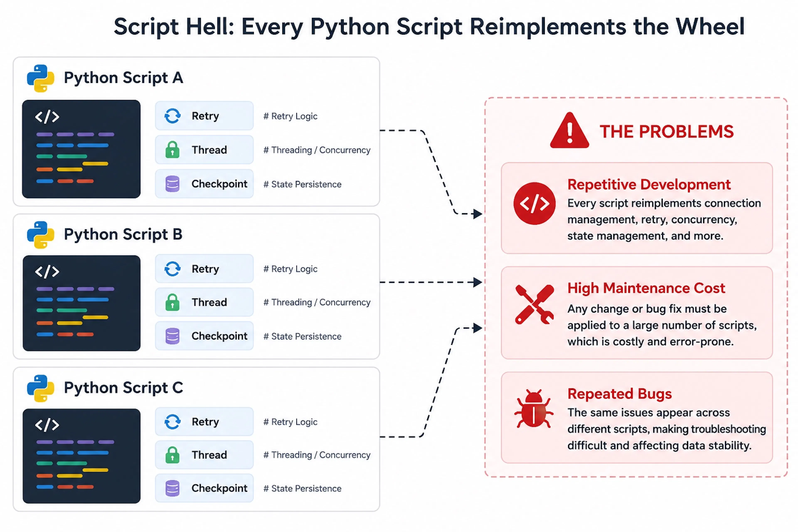Click the Python logo beside Python Script C
The image size is (798, 532).
[41, 388]
